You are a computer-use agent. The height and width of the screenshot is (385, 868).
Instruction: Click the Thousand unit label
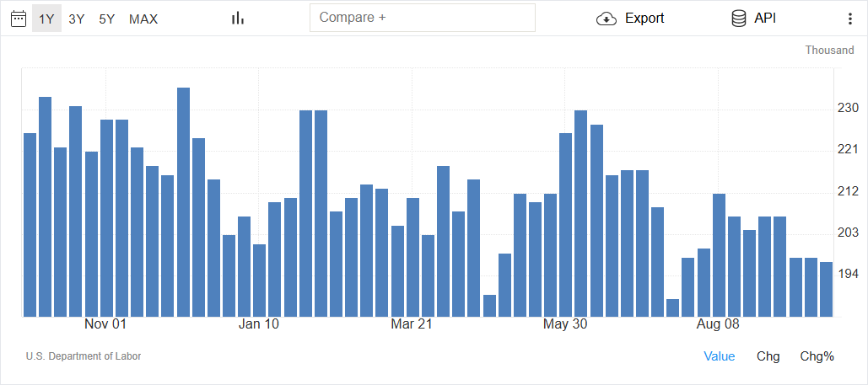coord(829,51)
